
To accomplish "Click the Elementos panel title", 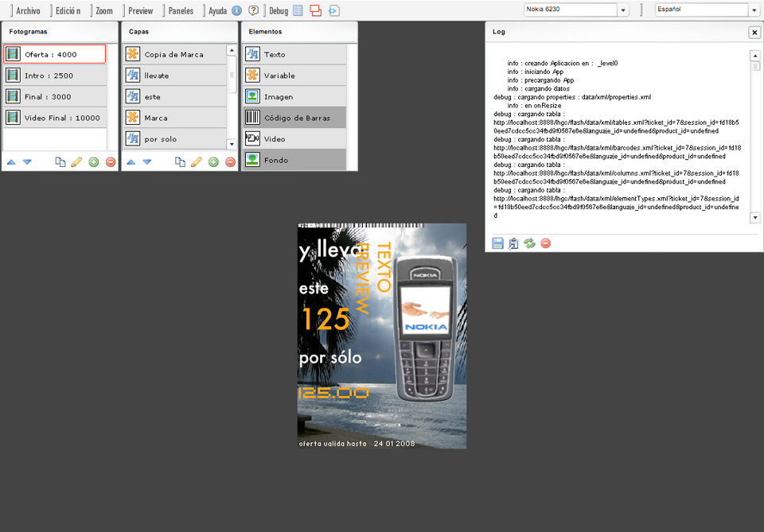I will pos(265,32).
